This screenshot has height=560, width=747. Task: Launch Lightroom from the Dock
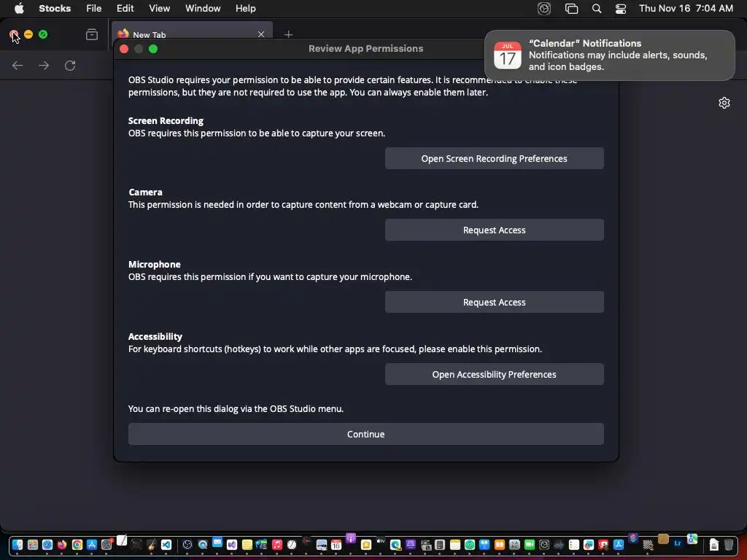(x=678, y=543)
